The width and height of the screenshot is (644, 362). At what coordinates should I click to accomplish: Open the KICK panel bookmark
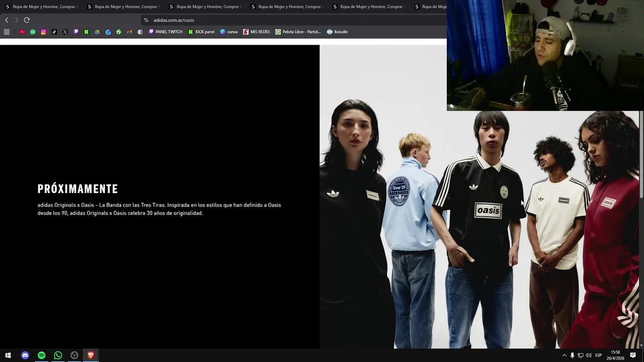[201, 32]
